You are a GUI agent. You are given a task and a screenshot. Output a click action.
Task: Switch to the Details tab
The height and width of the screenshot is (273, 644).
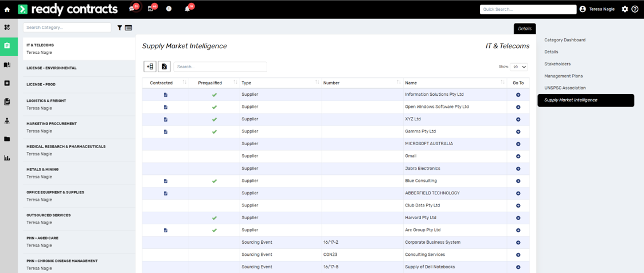[x=525, y=29]
